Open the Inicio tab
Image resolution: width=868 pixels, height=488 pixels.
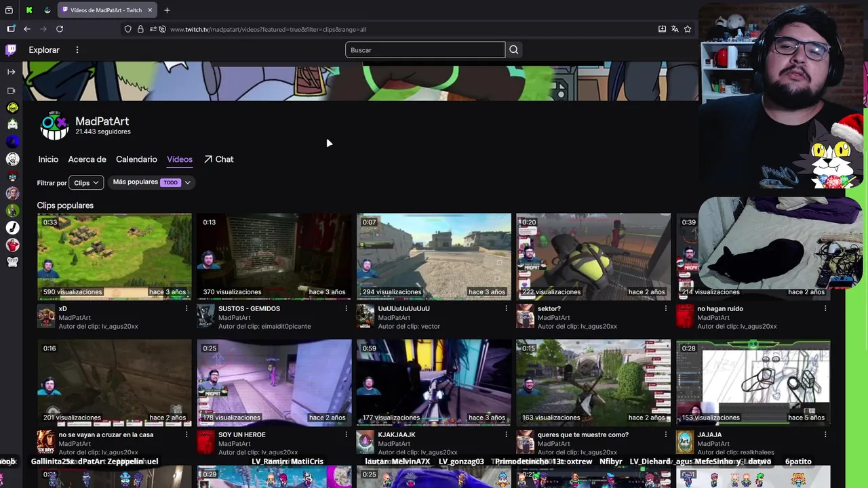click(x=48, y=159)
